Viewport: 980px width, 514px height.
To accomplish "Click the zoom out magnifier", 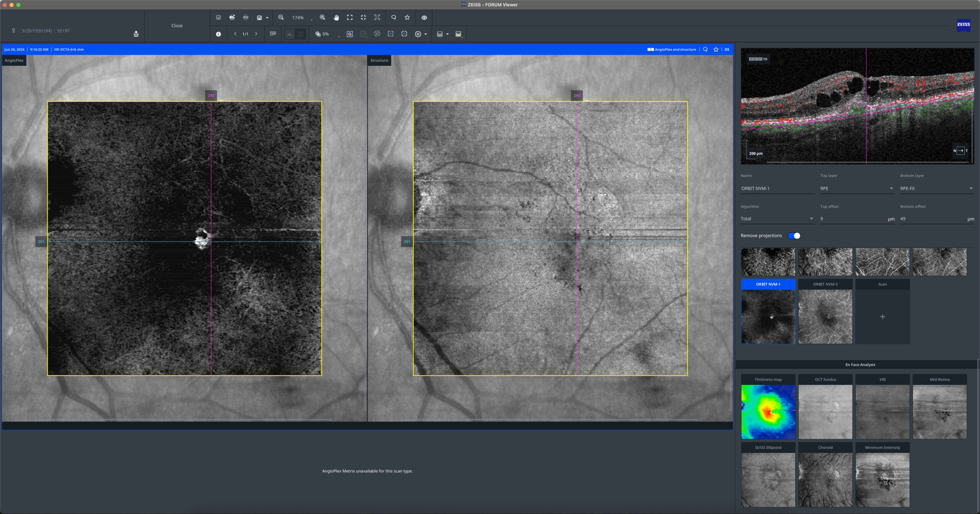I will point(281,18).
